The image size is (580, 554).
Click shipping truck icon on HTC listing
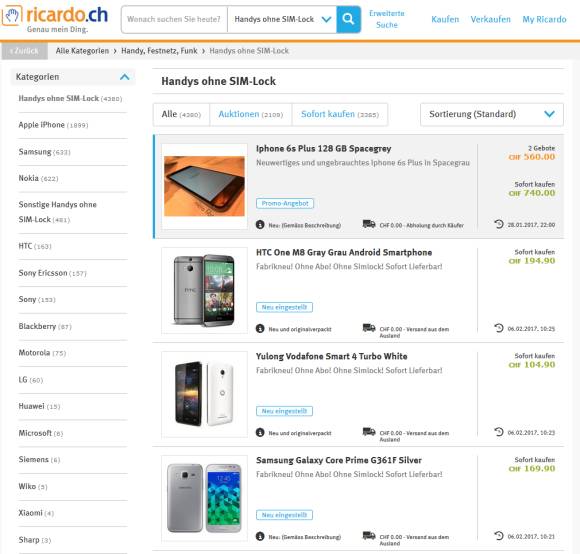point(369,328)
